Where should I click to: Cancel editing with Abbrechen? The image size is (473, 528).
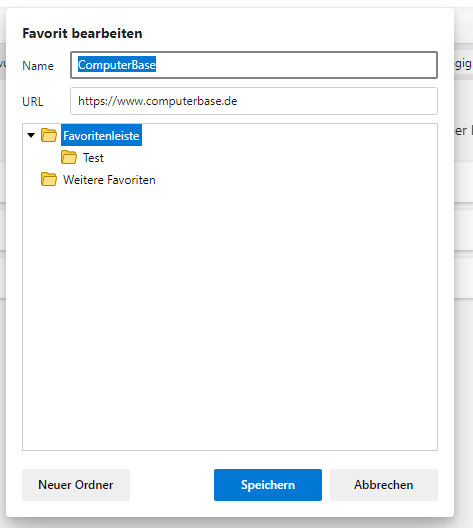(x=383, y=485)
